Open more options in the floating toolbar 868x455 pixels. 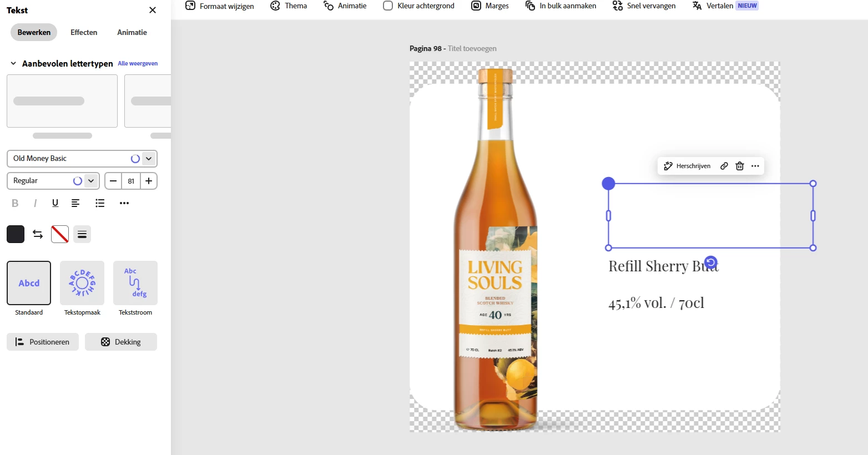click(x=755, y=166)
